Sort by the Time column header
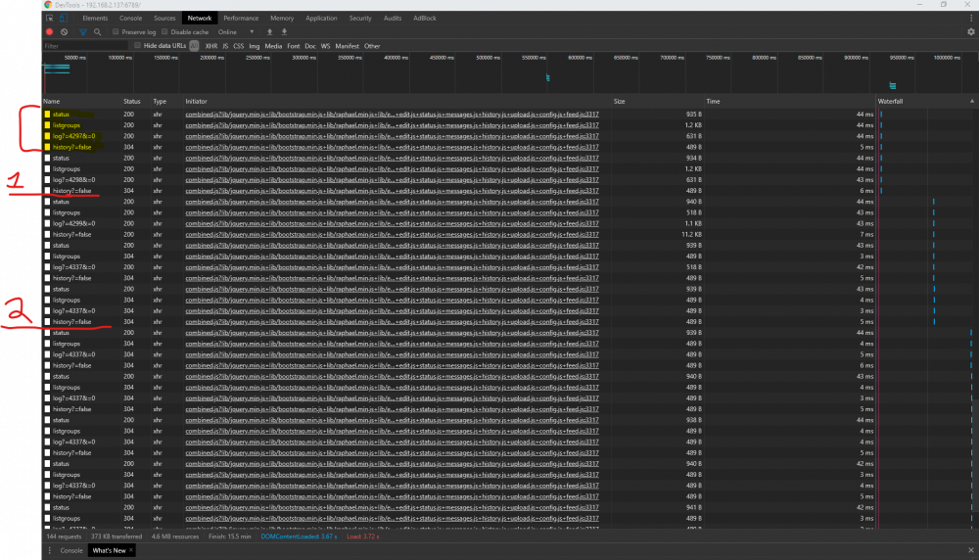 [713, 101]
